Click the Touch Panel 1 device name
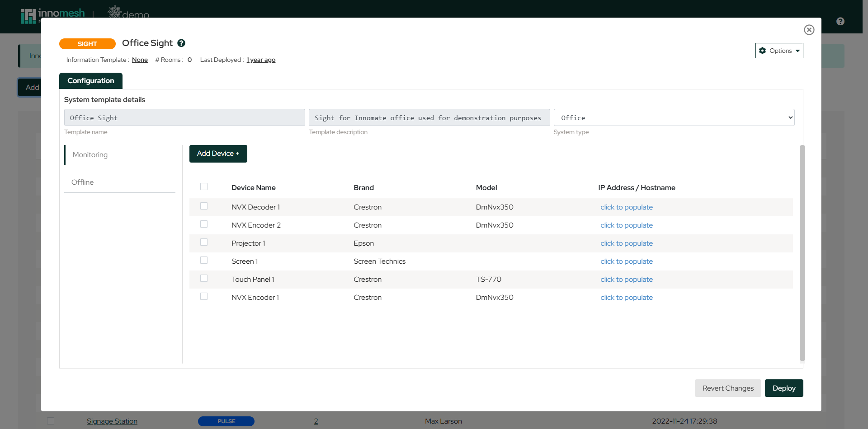 [253, 280]
